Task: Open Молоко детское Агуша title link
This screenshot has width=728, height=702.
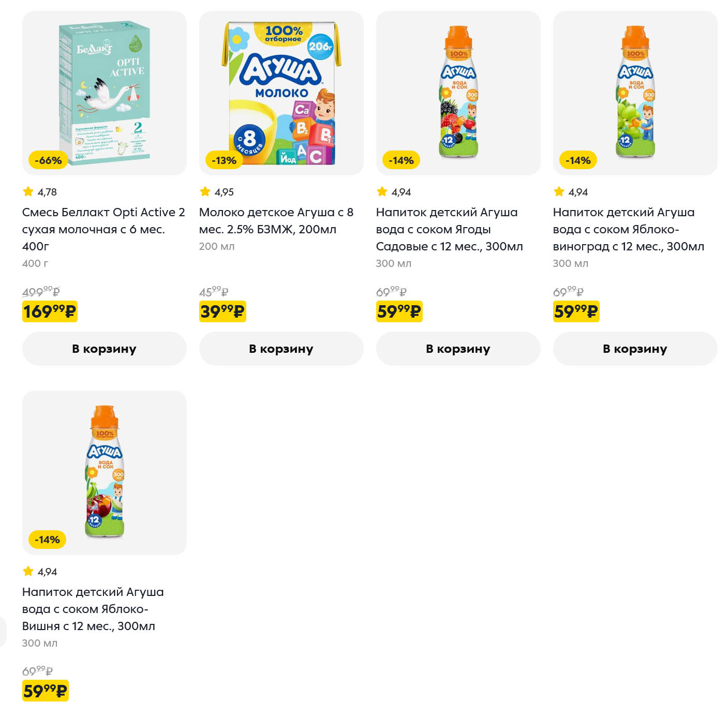Action: 276,220
